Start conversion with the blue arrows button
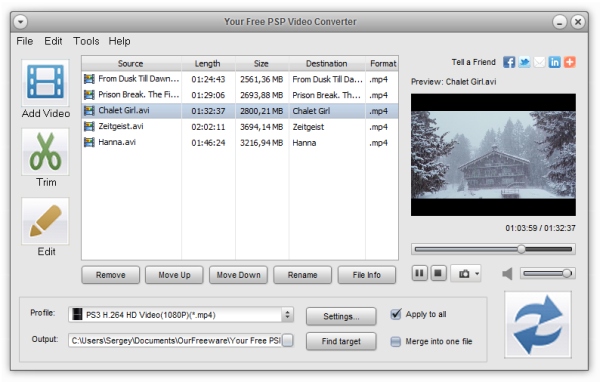Image resolution: width=600 pixels, height=382 pixels. [x=538, y=324]
